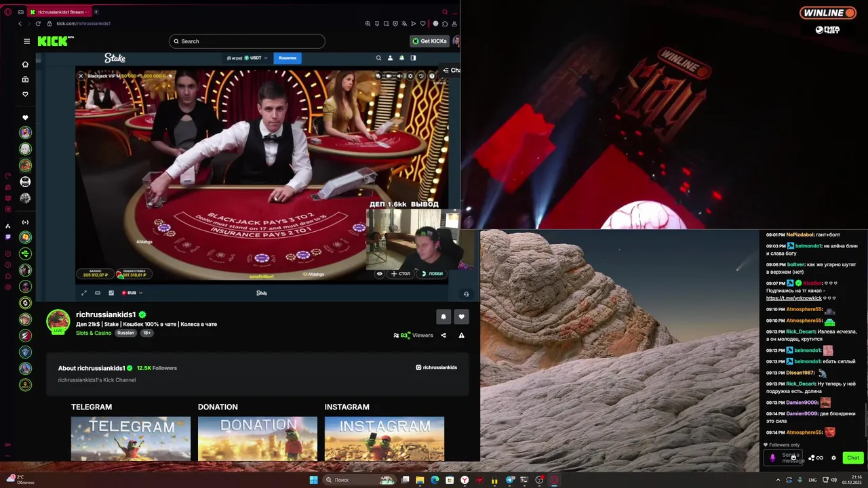The width and height of the screenshot is (868, 488).
Task: Open the INSTAGRAM panel banner
Action: (x=384, y=439)
